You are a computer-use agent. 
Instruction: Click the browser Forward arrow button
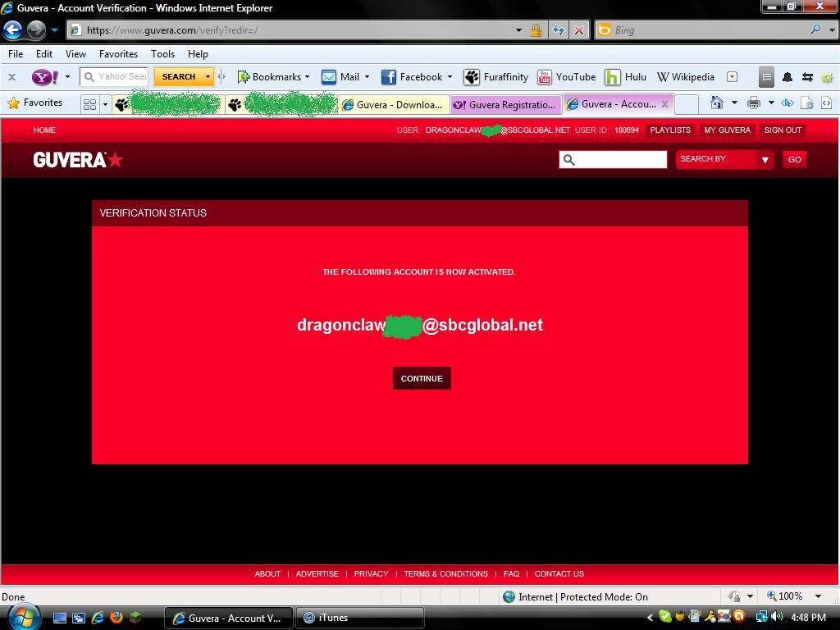pos(36,30)
